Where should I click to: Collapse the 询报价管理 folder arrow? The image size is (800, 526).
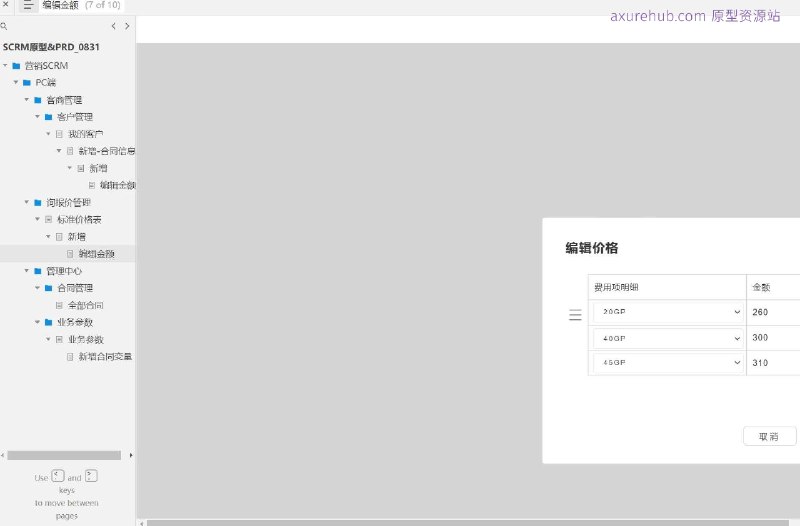[27, 202]
